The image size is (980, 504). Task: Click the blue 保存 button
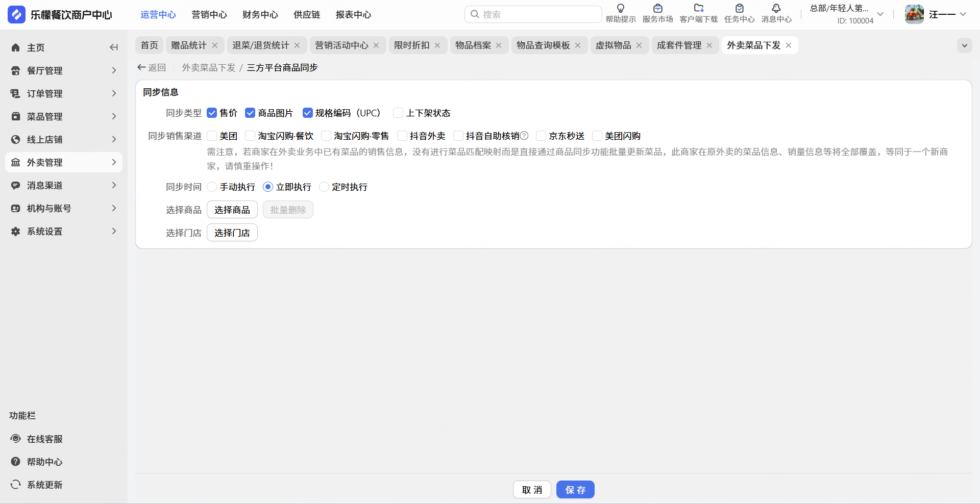coord(575,490)
